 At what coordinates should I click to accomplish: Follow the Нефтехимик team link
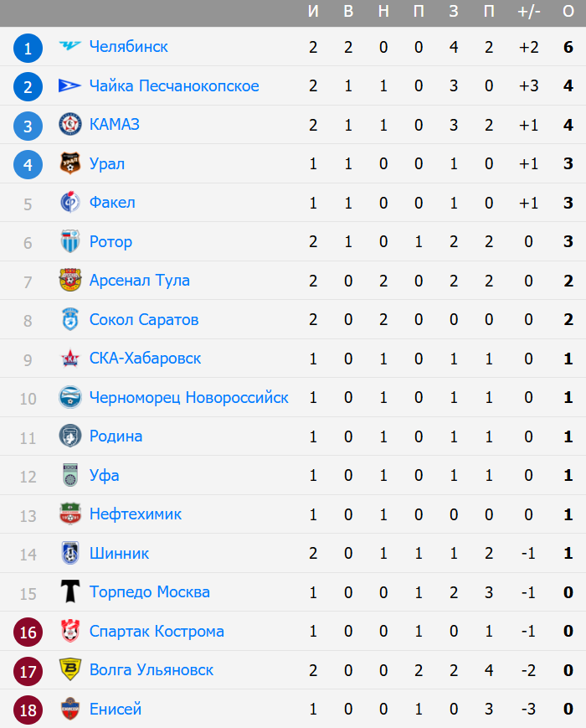pos(135,514)
